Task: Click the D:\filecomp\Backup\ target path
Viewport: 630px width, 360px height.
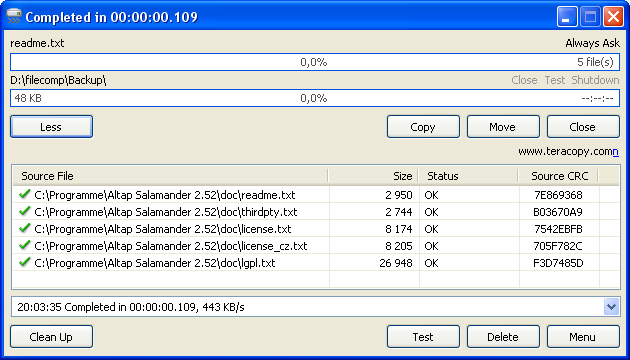Action: 58,80
